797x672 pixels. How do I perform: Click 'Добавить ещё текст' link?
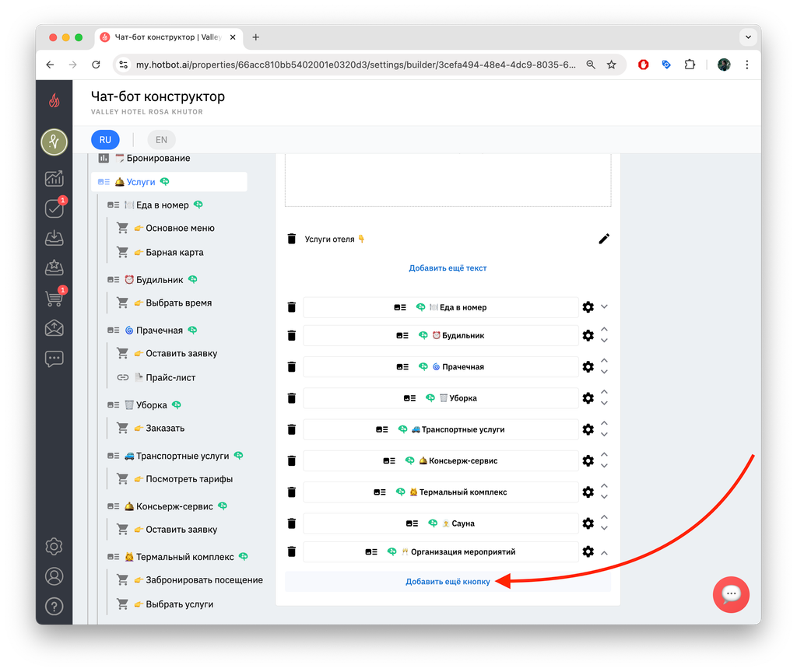click(448, 268)
